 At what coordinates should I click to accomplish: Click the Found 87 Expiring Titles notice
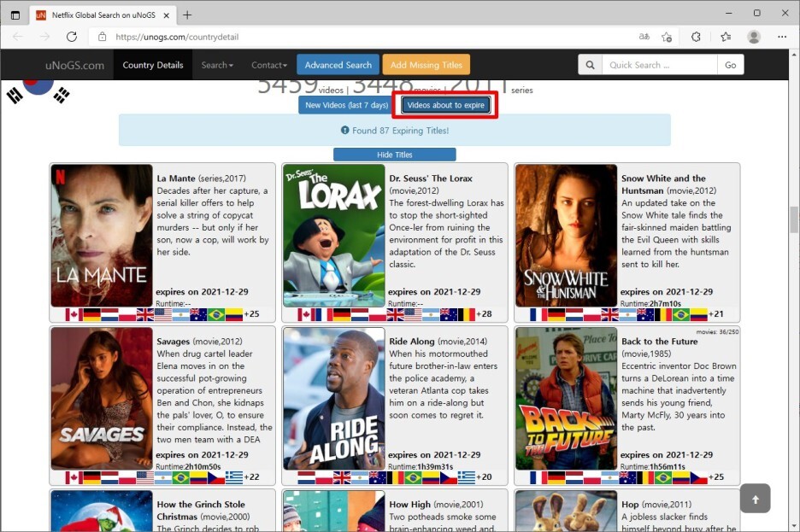pos(395,131)
